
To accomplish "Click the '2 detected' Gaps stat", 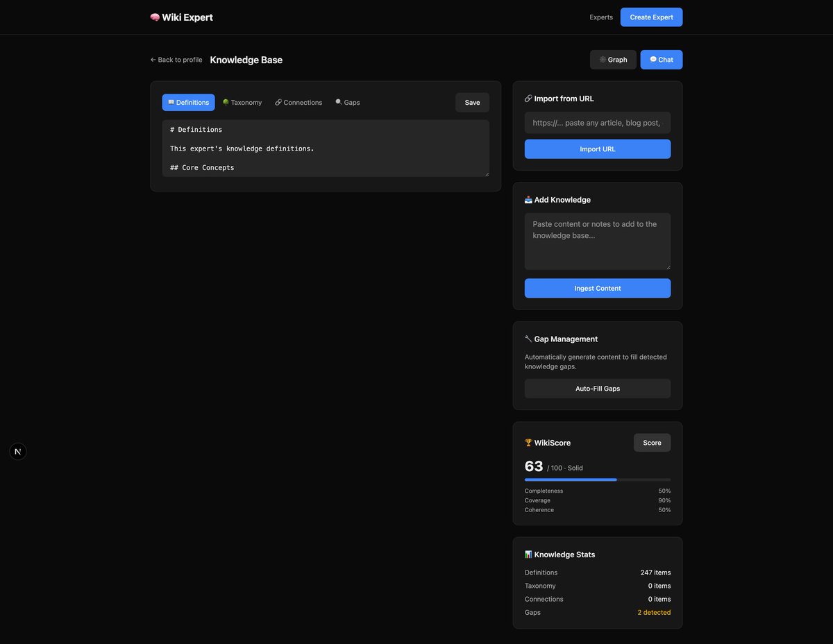I will pos(654,612).
